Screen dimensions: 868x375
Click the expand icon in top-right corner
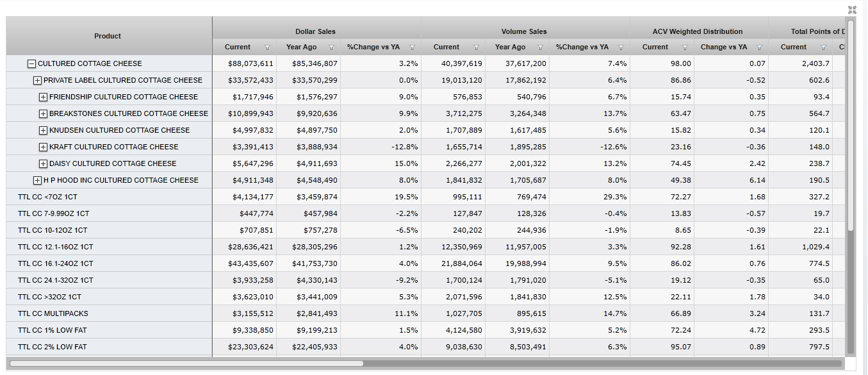coord(851,10)
